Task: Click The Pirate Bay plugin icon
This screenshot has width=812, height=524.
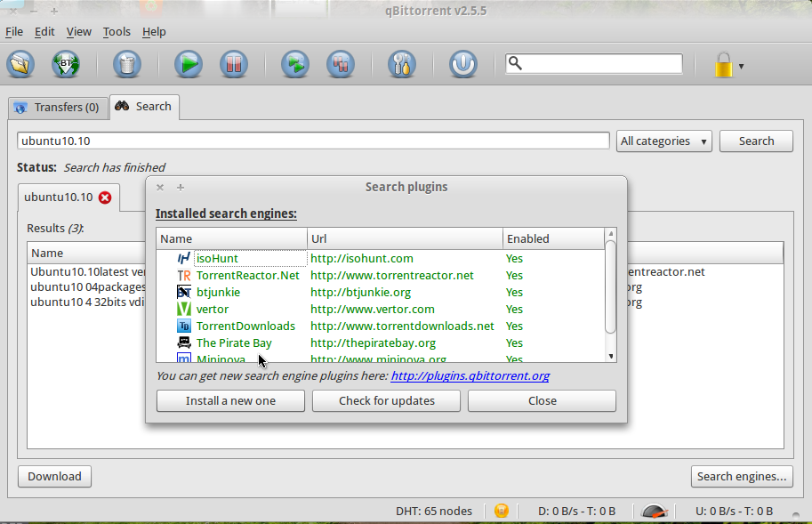Action: 183,343
